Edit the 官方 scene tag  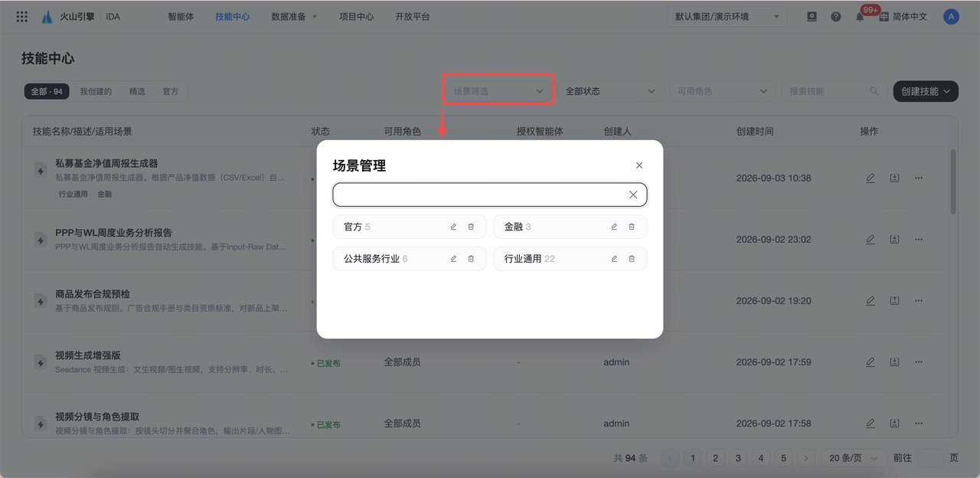click(x=453, y=227)
